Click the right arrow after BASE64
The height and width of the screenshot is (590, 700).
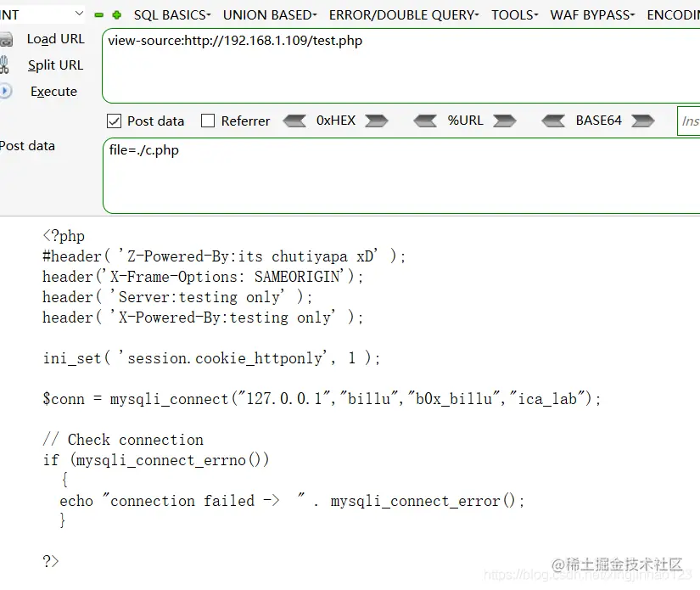(x=643, y=121)
